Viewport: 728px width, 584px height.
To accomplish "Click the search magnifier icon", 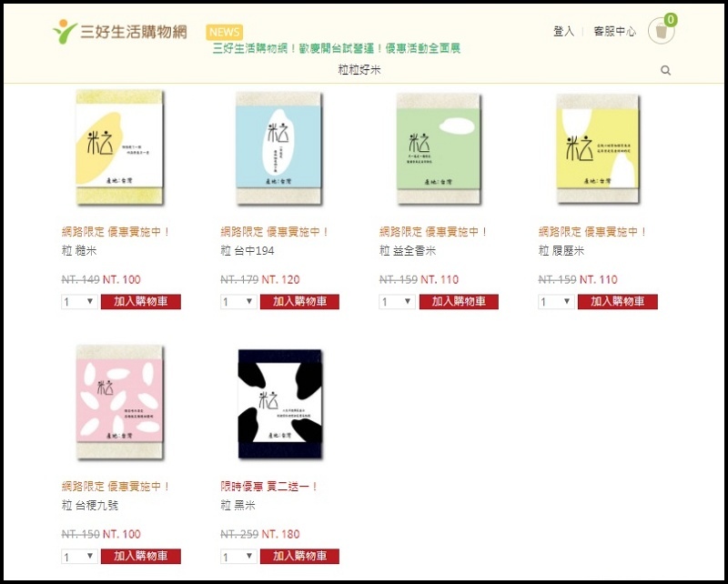I will pyautogui.click(x=665, y=71).
